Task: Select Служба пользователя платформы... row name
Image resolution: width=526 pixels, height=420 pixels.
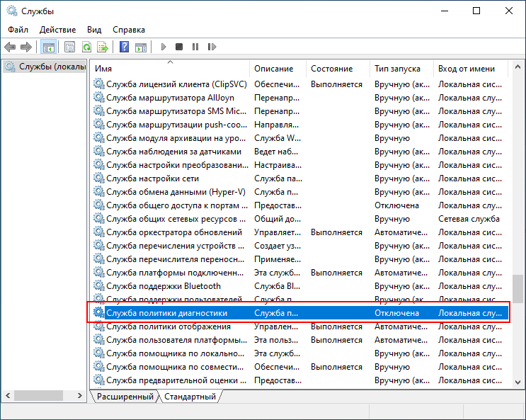Action: [176, 340]
